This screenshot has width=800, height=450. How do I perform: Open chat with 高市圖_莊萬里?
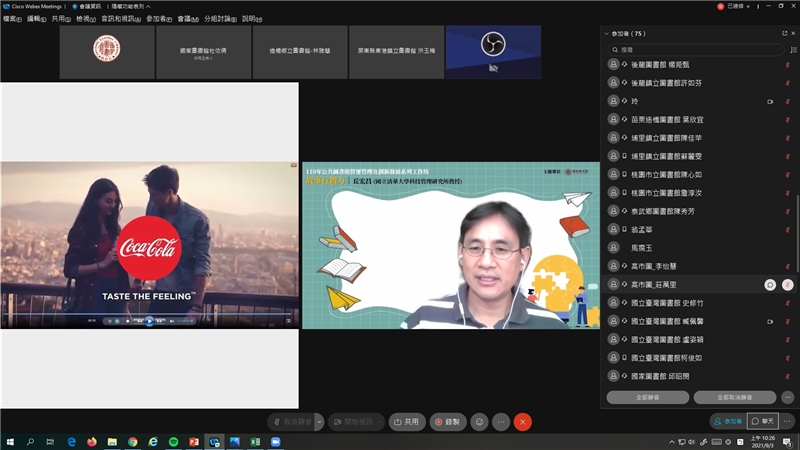770,285
